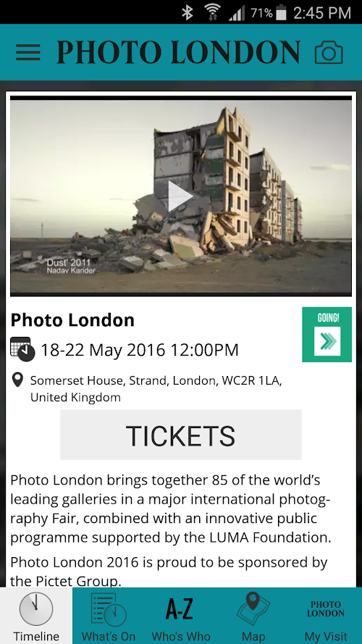Tap the location pin icon

17,380
